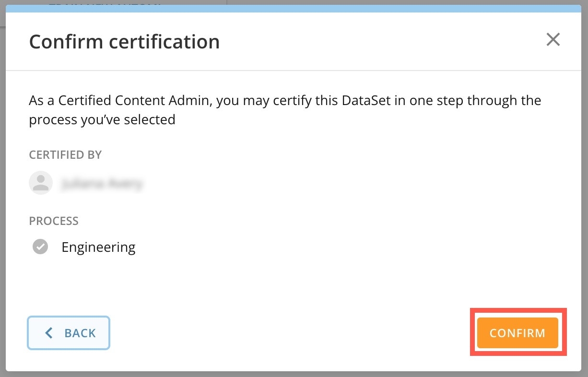Click the blurred certifier name next to the avatar
This screenshot has width=588, height=377.
coord(102,183)
